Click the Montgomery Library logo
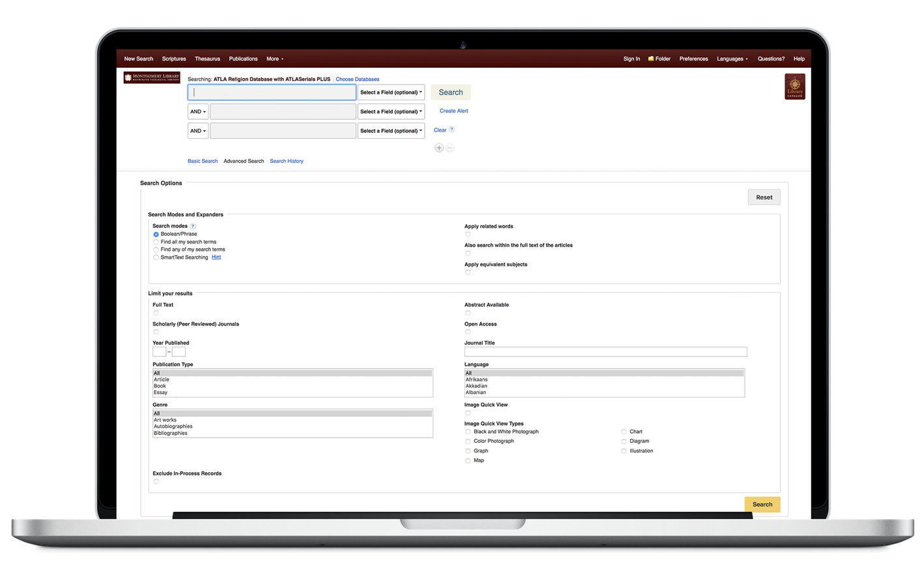Viewport: 924px width, 568px height. (152, 78)
